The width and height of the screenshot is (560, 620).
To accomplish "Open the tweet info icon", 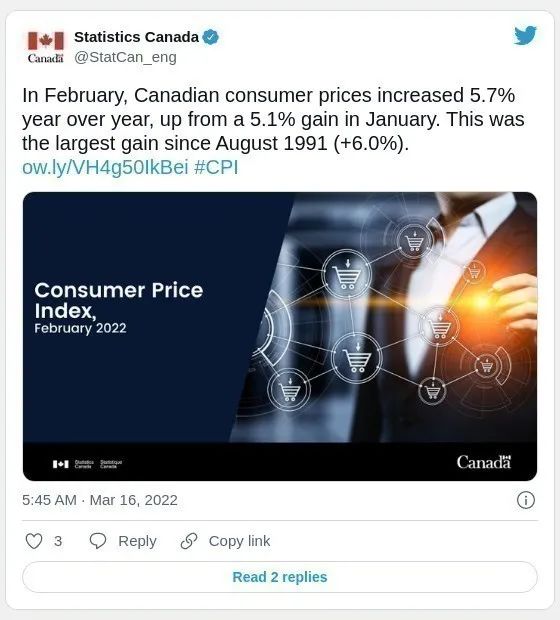I will (x=526, y=500).
